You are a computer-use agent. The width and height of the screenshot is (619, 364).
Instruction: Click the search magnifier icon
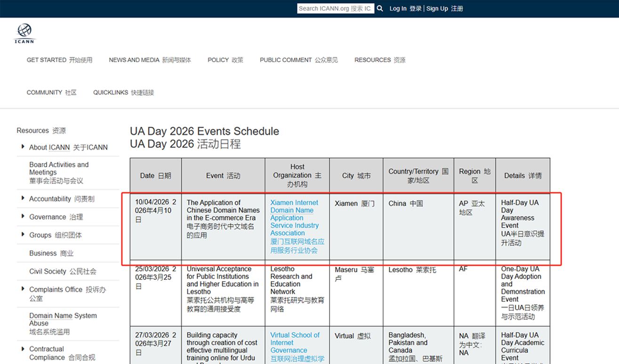point(380,8)
